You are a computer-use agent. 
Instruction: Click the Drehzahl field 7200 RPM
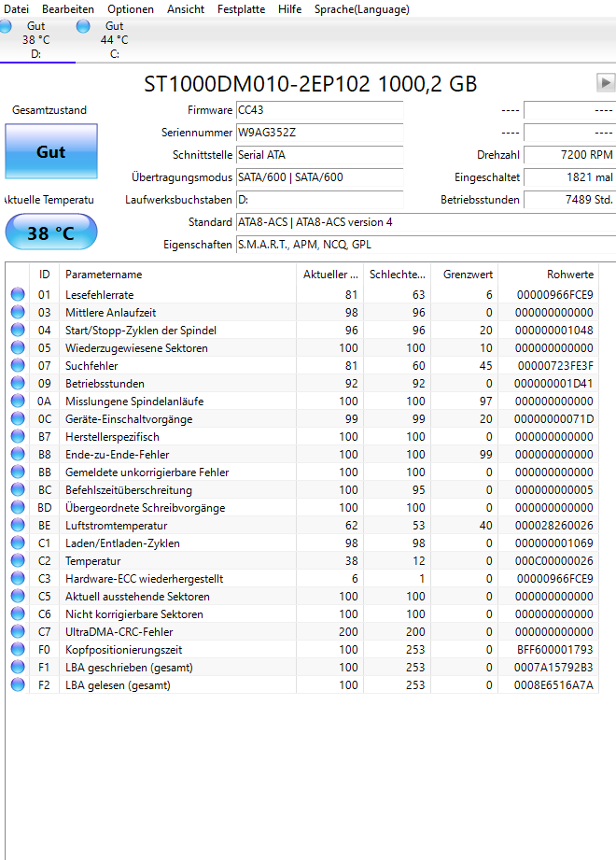point(570,155)
